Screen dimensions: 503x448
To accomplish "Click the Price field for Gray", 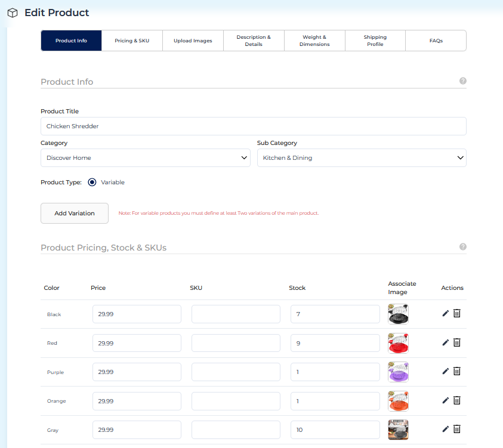I will coord(137,430).
